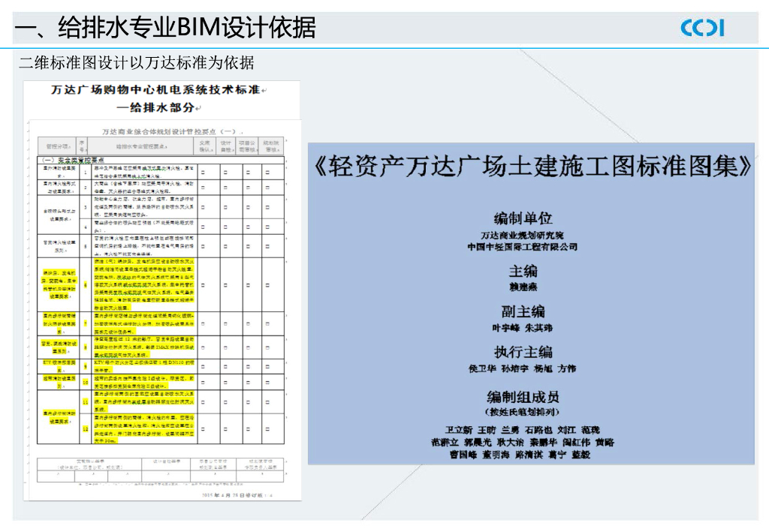Click the highlighted row number 6 cell
769x532 pixels.
tap(86, 285)
